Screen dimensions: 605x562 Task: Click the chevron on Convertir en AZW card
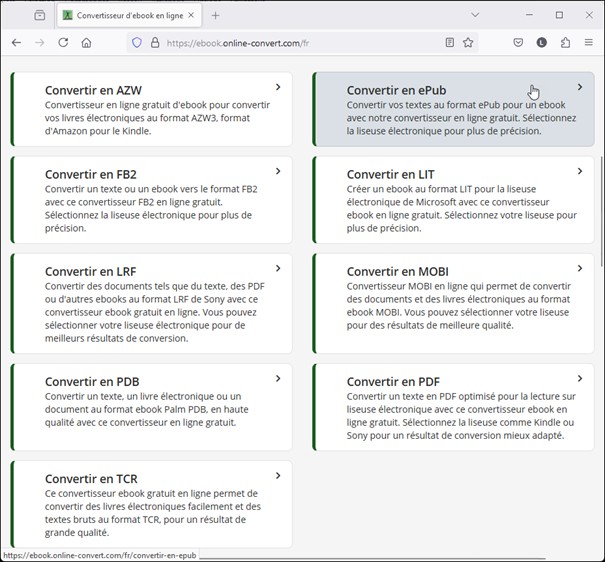tap(278, 88)
